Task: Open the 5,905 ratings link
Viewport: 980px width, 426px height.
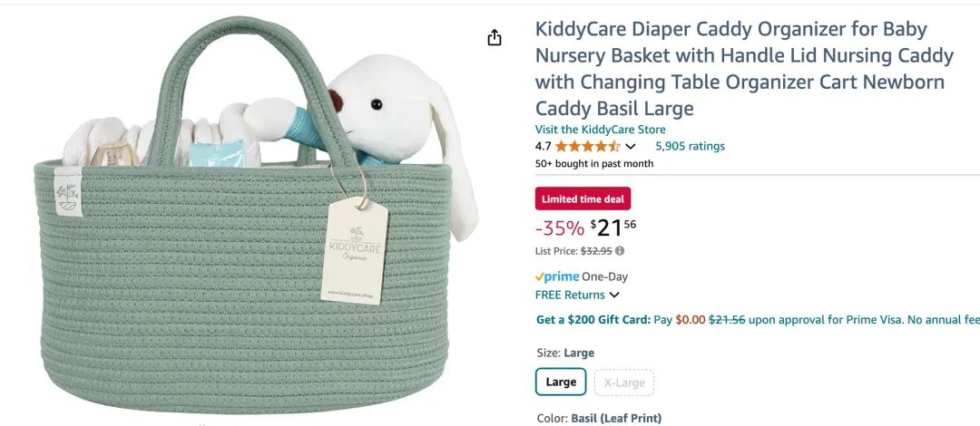Action: coord(690,146)
